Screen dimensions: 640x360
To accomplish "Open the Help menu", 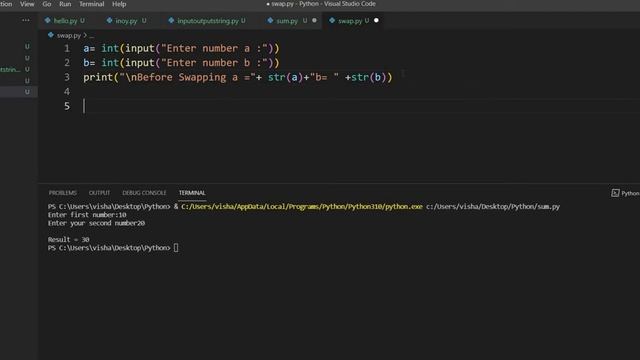I will (x=119, y=4).
